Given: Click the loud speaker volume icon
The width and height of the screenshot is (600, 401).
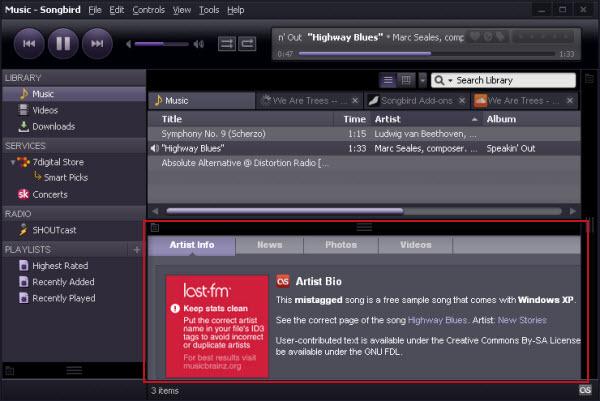Looking at the screenshot, I should pos(199,44).
